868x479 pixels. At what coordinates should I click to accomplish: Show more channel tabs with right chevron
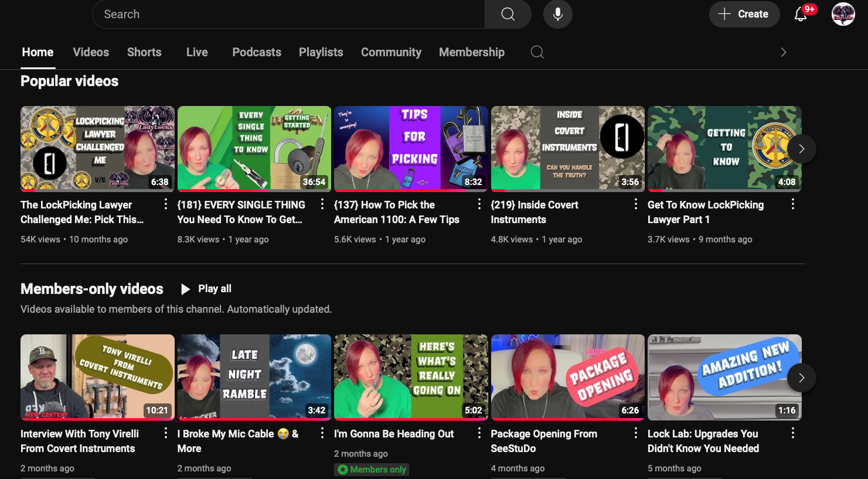coord(784,52)
